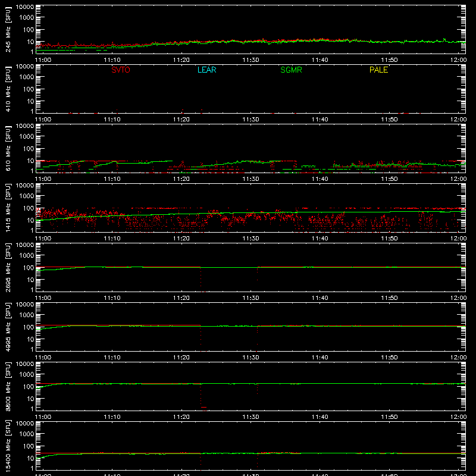Click the 11:00 tick label under 245 MHz plot
Image resolution: width=476 pixels, height=476 pixels.
[x=43, y=60]
